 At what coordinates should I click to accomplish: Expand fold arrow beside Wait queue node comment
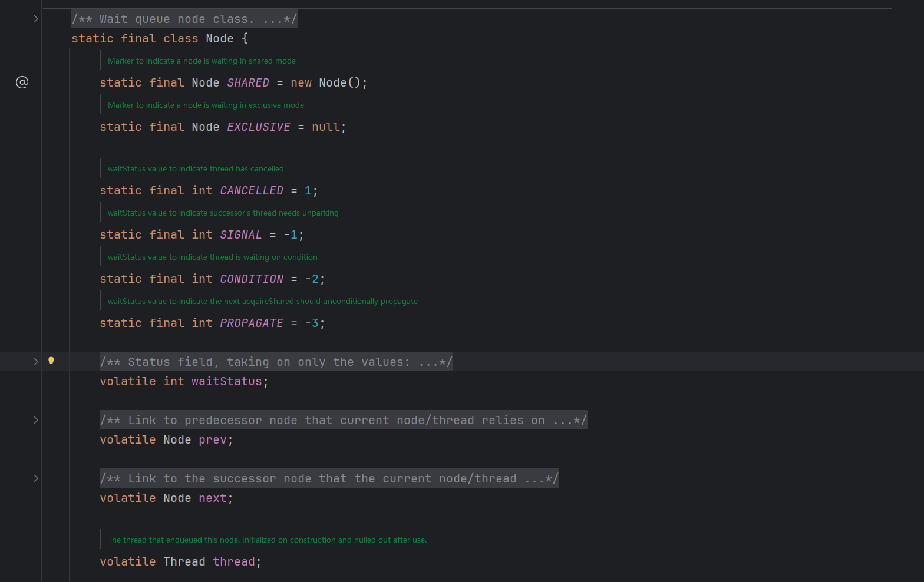coord(36,19)
